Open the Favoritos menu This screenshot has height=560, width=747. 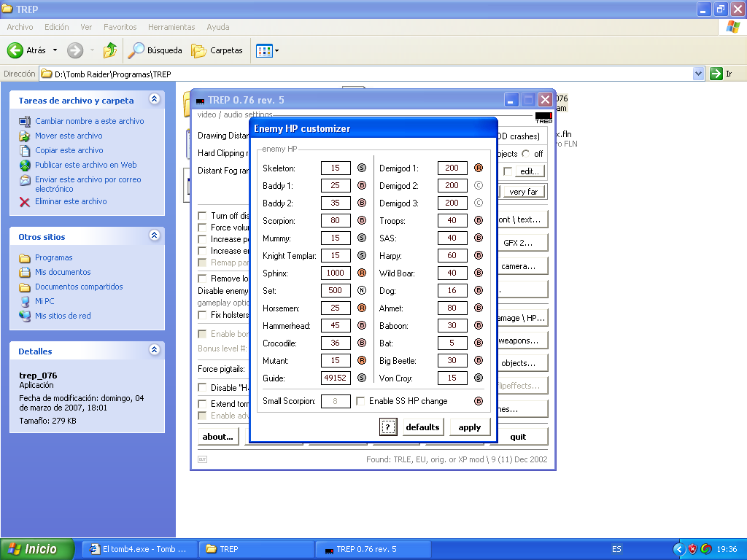click(x=120, y=27)
